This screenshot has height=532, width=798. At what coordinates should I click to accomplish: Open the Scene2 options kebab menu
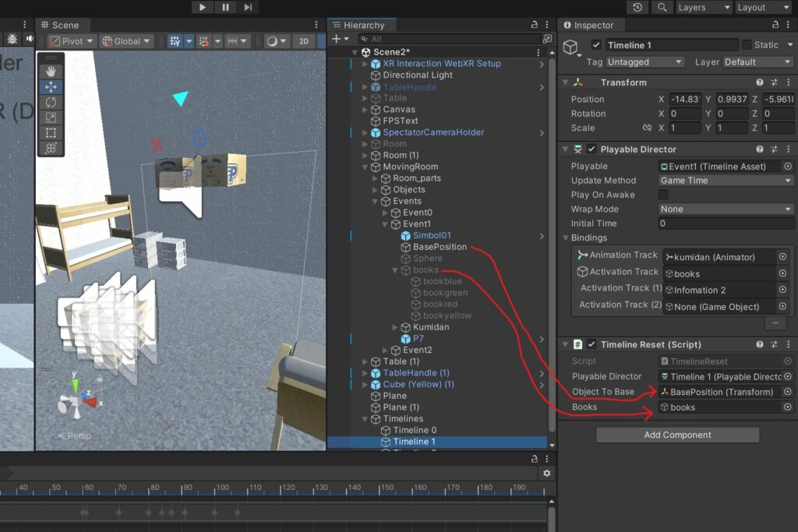tap(538, 52)
